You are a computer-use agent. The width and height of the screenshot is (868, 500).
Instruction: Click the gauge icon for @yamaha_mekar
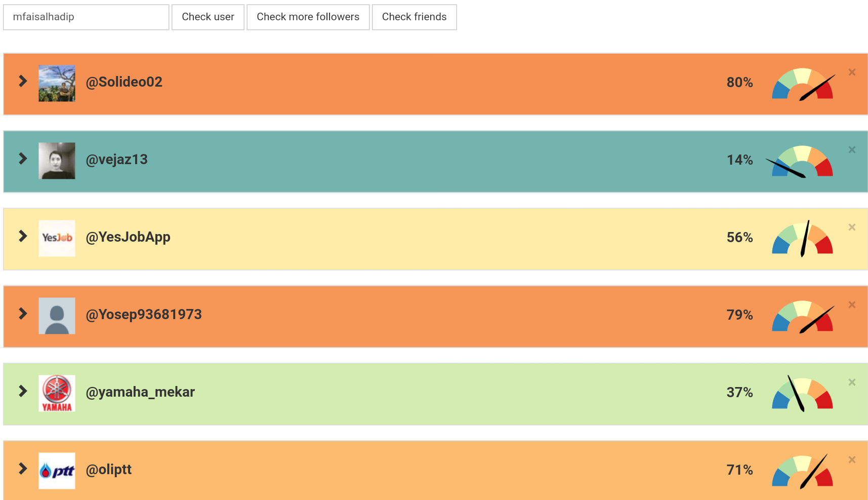pyautogui.click(x=802, y=394)
